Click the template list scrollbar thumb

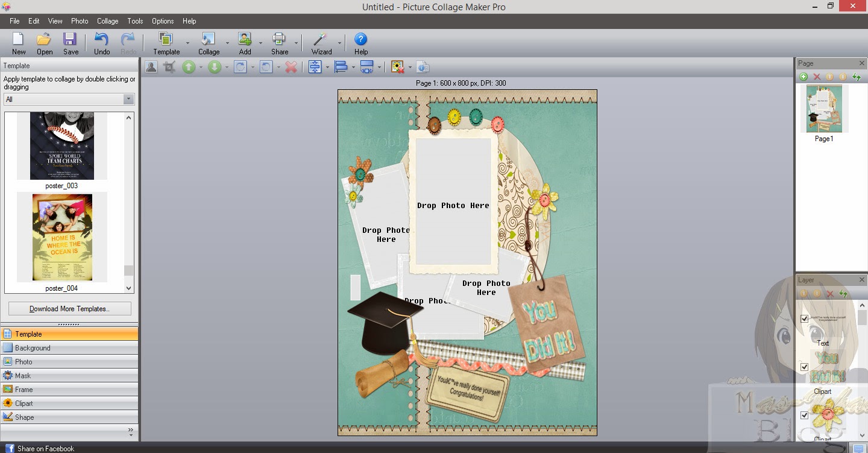pyautogui.click(x=128, y=270)
